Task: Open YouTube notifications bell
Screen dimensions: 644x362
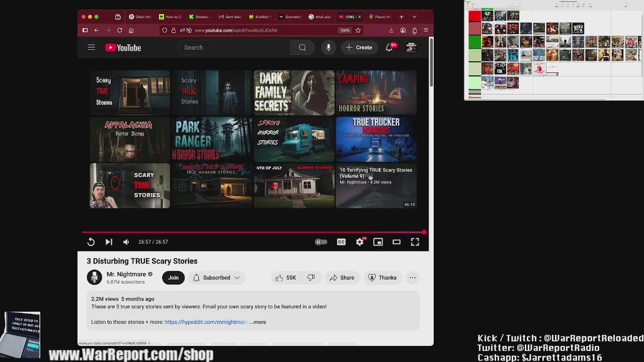Action: pyautogui.click(x=389, y=47)
